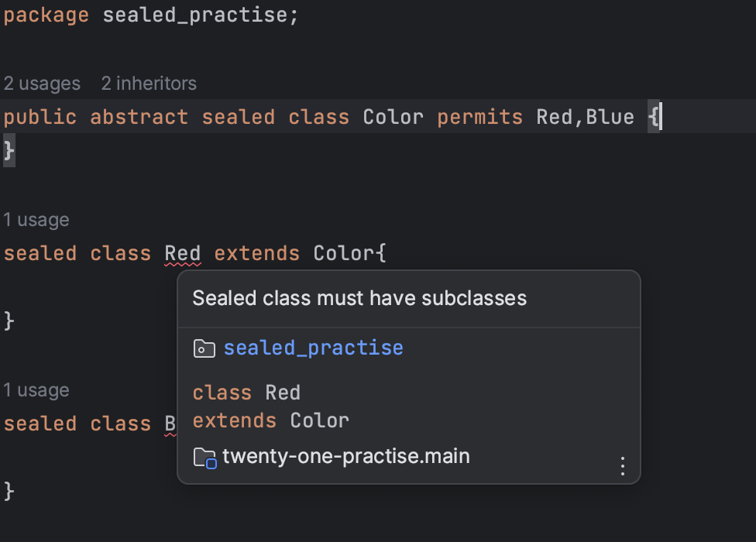Click the package sealed_practise statement
This screenshot has width=756, height=542.
point(151,13)
